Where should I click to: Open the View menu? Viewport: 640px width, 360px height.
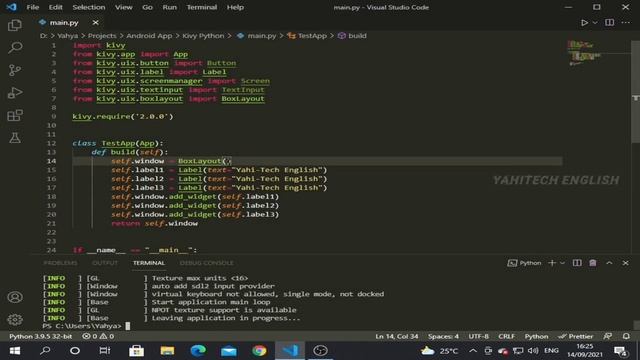click(x=123, y=7)
